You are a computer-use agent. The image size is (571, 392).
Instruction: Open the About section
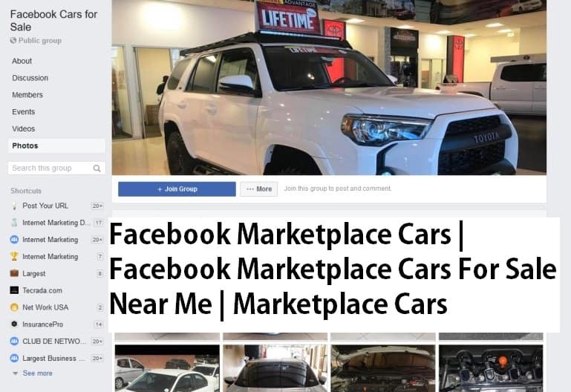click(x=22, y=61)
